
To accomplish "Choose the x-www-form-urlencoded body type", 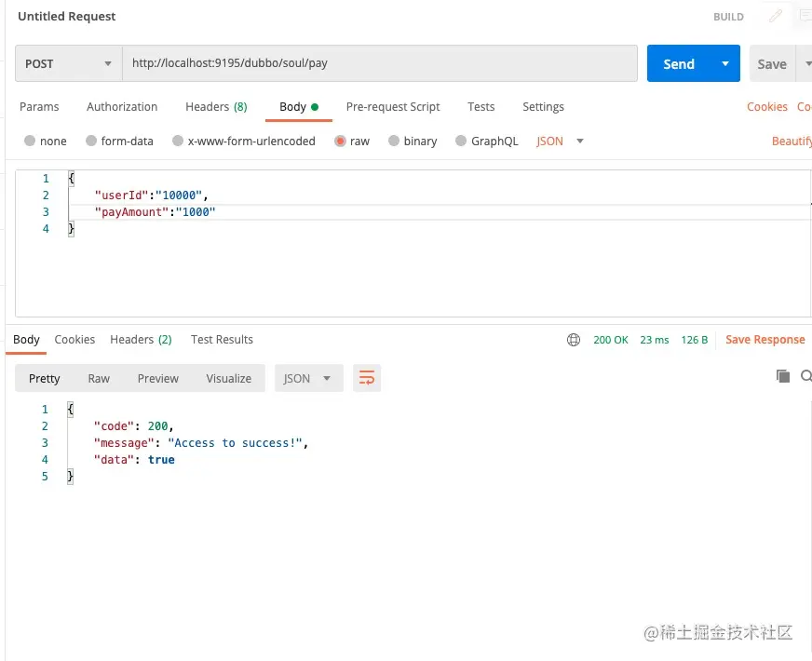I will (178, 142).
